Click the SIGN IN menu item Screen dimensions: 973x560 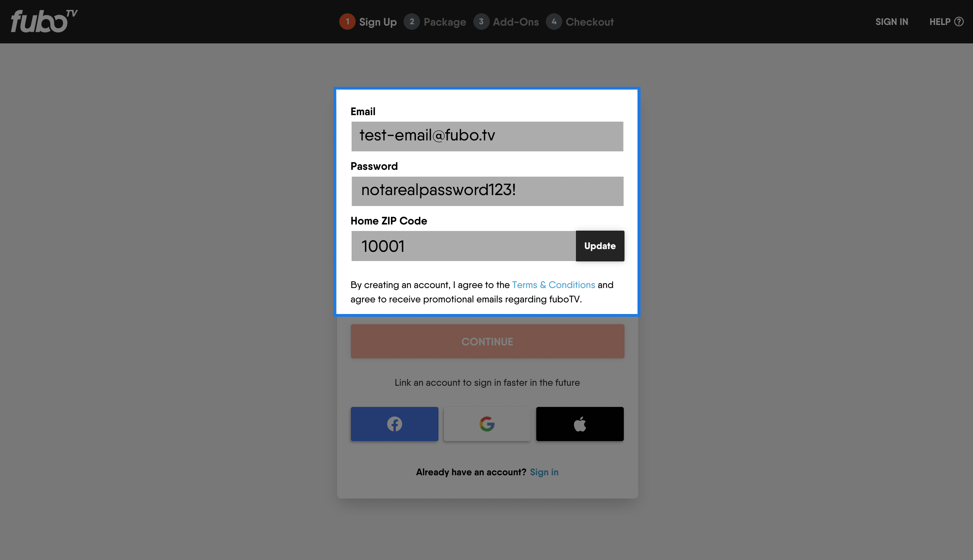[892, 22]
